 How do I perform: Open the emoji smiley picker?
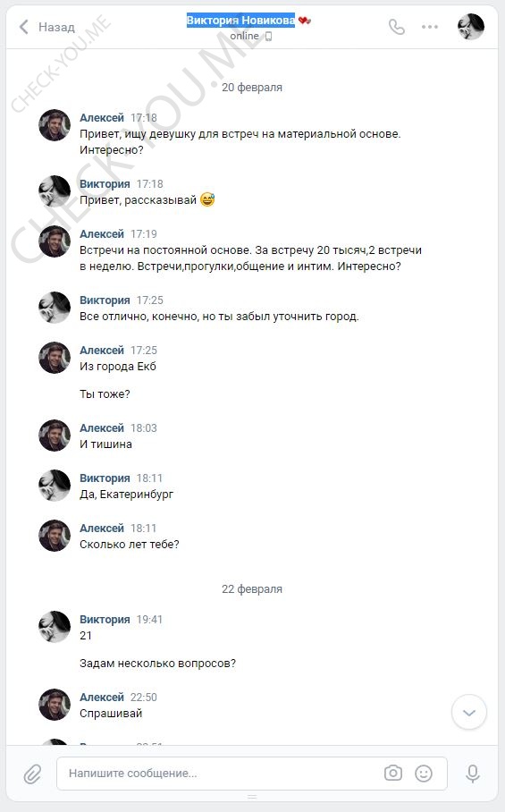click(x=424, y=774)
